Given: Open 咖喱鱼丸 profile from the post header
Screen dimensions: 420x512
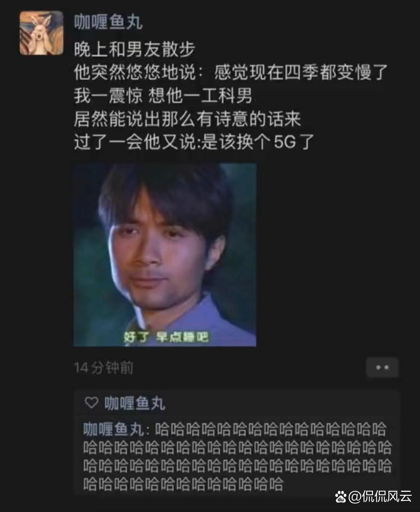Looking at the screenshot, I should 108,22.
